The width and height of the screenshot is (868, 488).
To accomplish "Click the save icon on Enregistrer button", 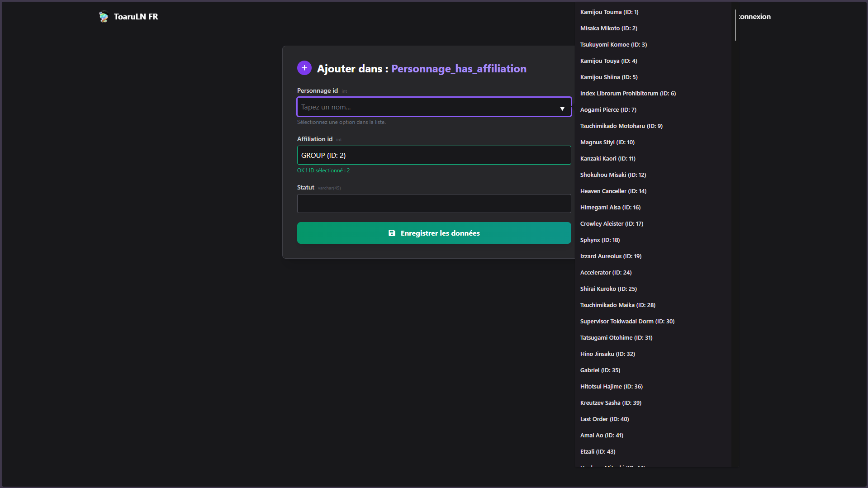I will [392, 233].
